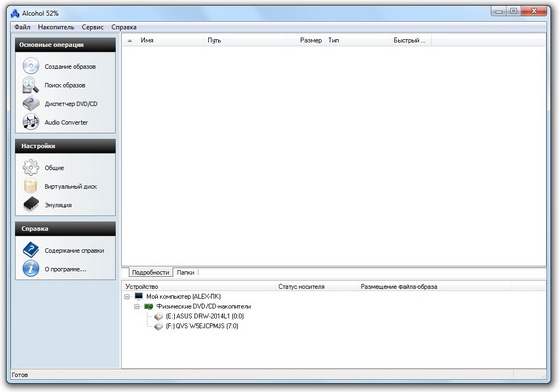Select Виртуальный диск stack icon

click(31, 186)
